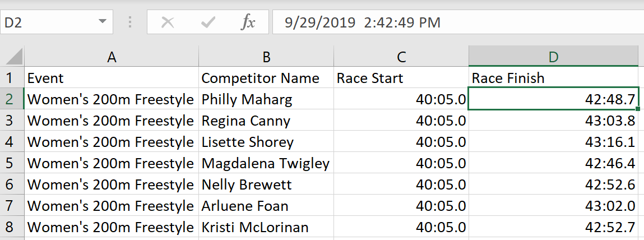This screenshot has height=240, width=644.
Task: Select column D header
Action: 554,56
